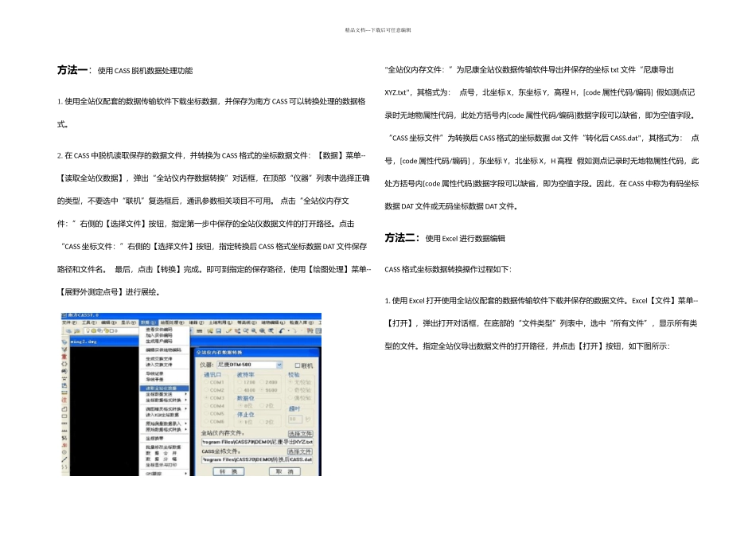The width and height of the screenshot is (756, 535).
Task: Open the 绘图处理 menu in CASS
Action: coord(172,322)
